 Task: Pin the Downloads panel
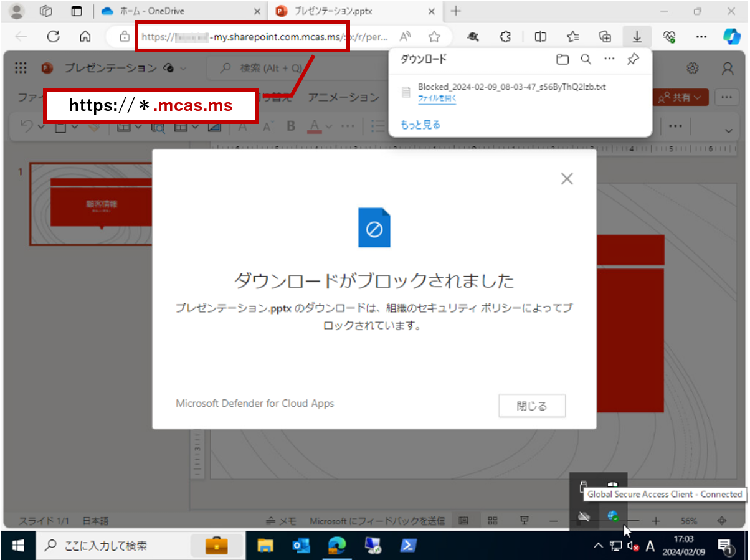[x=633, y=59]
